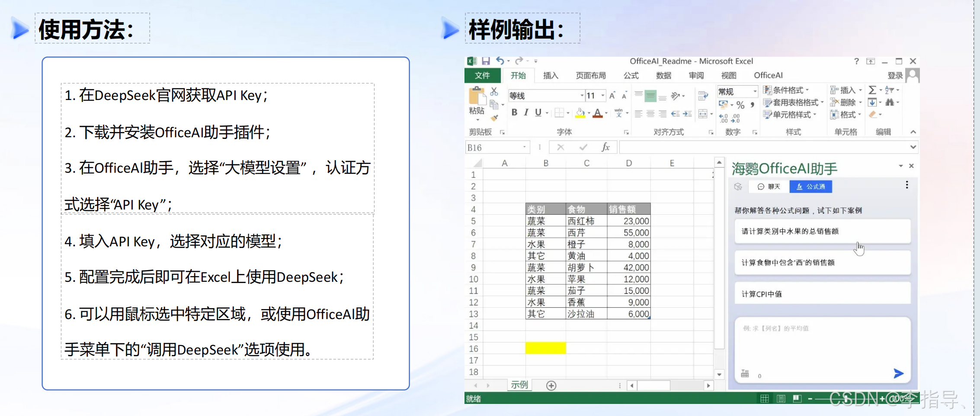Click the Decrease Decimal icon
Screen dimensions: 980x416
[x=735, y=118]
